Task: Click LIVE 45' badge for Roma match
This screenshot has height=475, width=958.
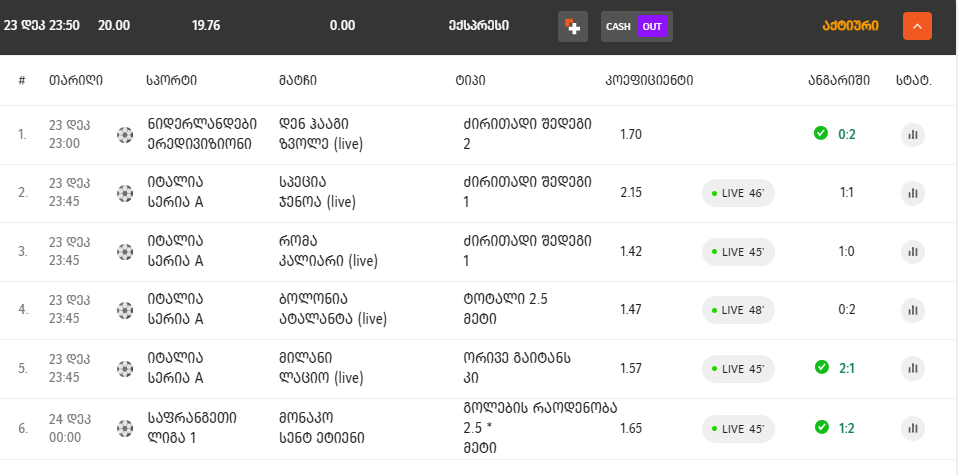Action: [x=738, y=252]
